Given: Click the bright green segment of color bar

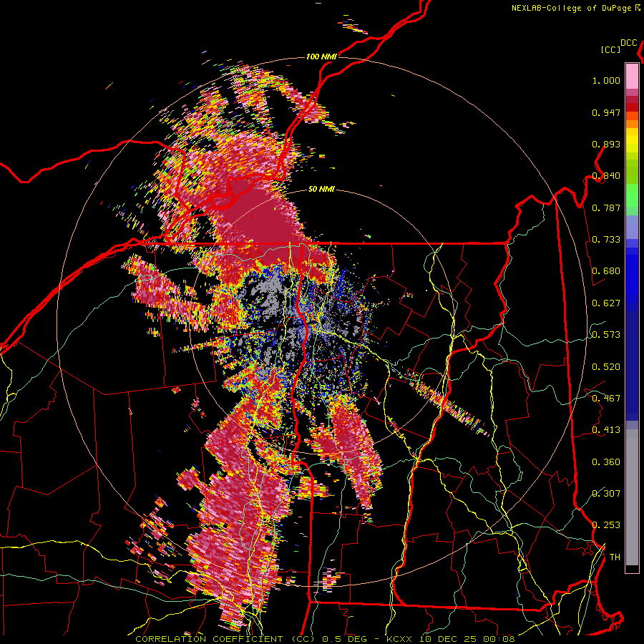Looking at the screenshot, I should point(632,195).
